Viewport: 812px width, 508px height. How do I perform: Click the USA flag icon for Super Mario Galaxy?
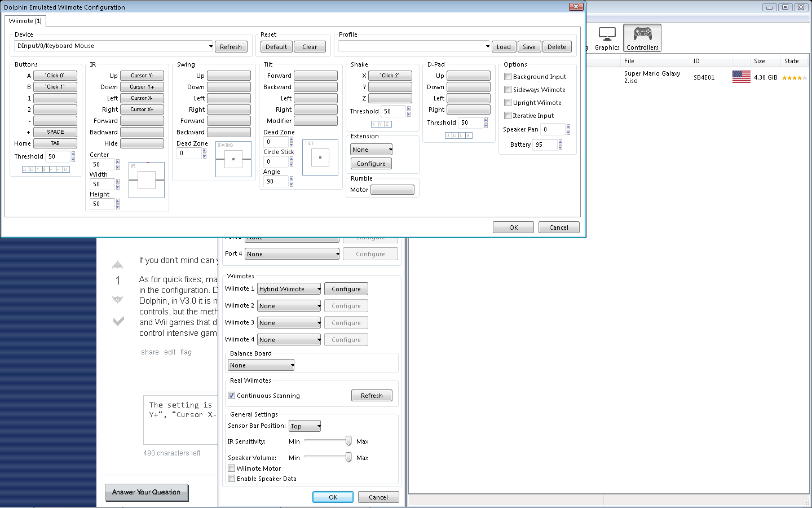point(741,77)
